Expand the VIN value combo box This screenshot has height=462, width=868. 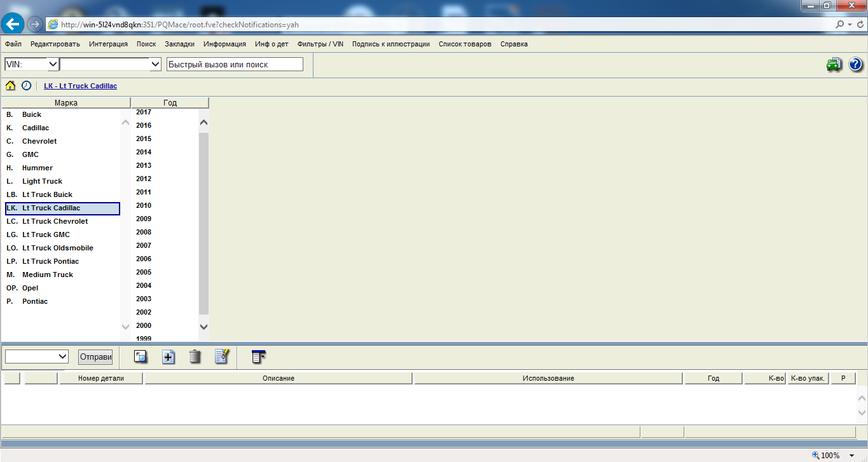point(155,64)
